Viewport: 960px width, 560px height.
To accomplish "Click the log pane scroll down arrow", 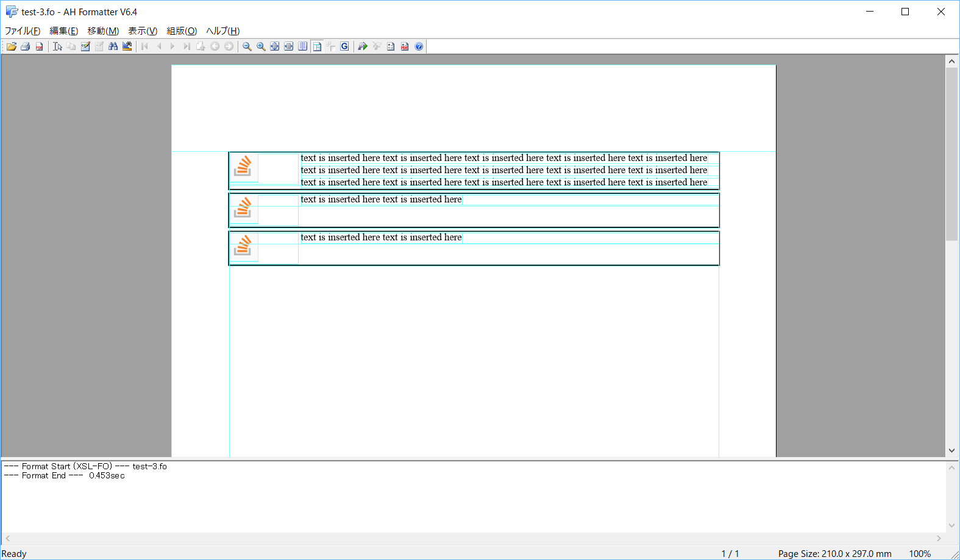I will pyautogui.click(x=952, y=526).
